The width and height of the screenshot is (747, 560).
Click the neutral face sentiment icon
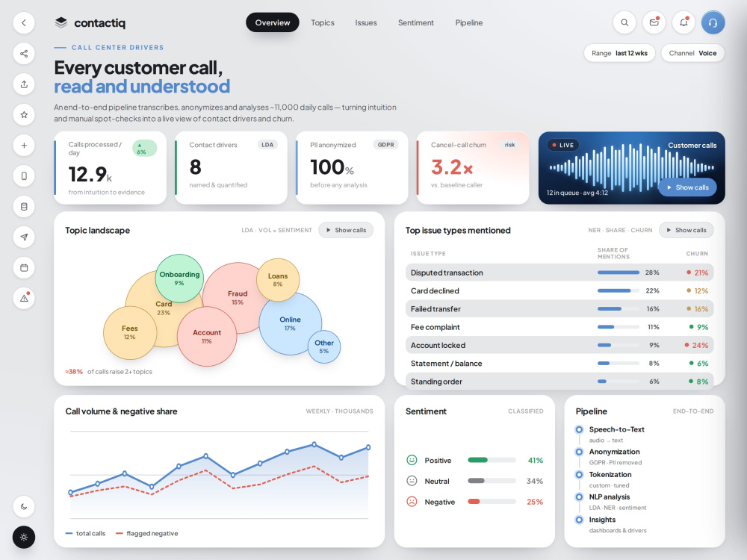tap(412, 481)
